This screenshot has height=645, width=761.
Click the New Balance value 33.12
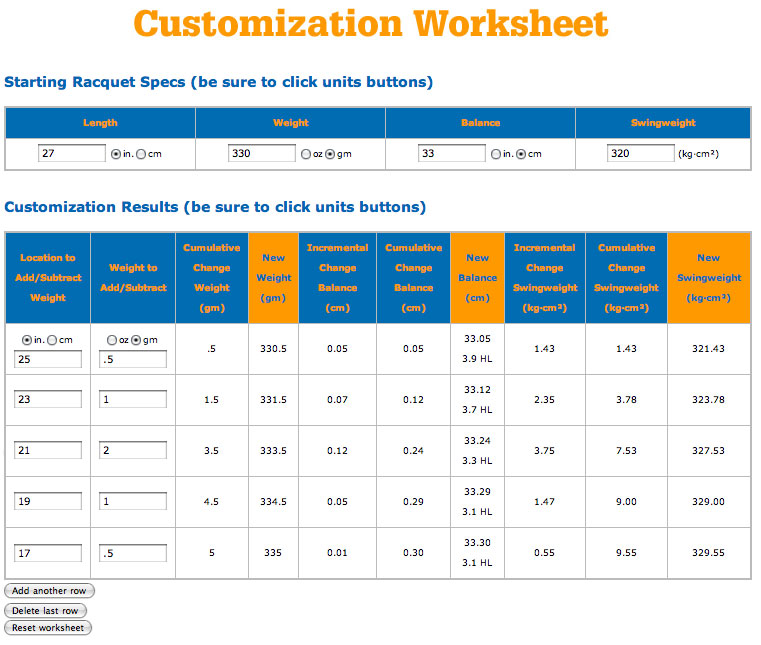(x=477, y=389)
